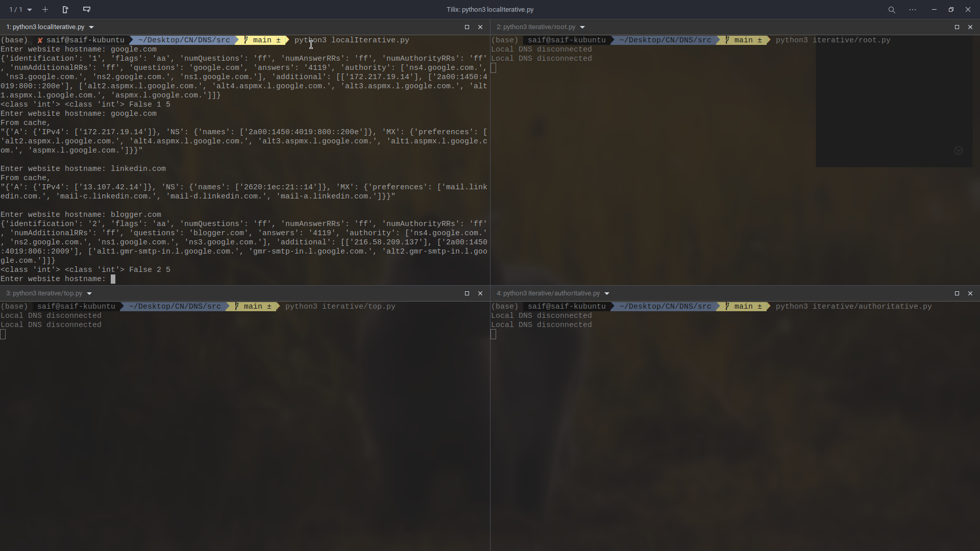The image size is (980, 551).
Task: Click the terminal 3 top.py title
Action: (44, 293)
